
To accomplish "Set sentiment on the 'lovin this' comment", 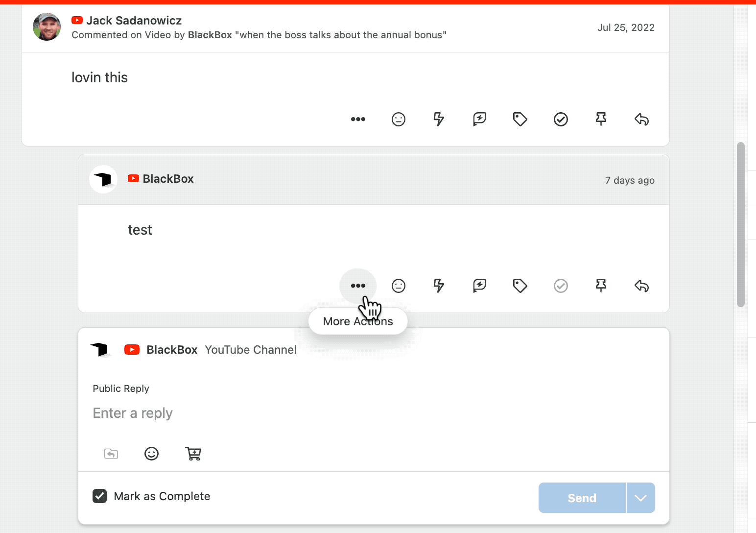I will [399, 119].
